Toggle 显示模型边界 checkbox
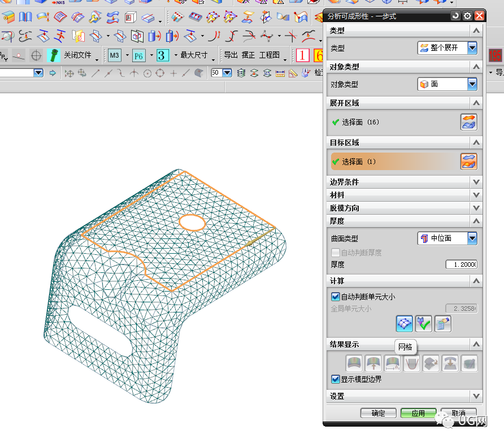Image resolution: width=504 pixels, height=443 pixels. tap(335, 379)
